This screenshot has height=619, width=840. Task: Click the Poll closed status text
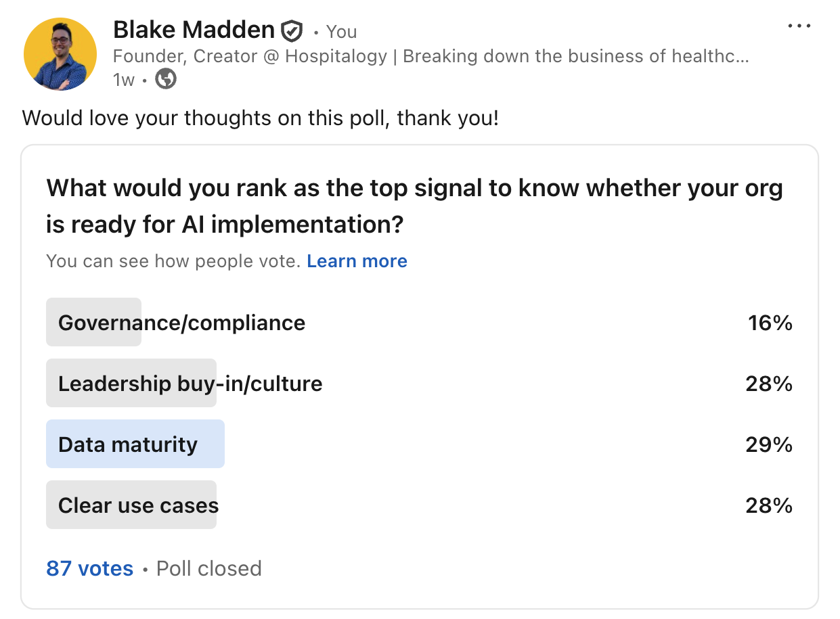tap(208, 568)
